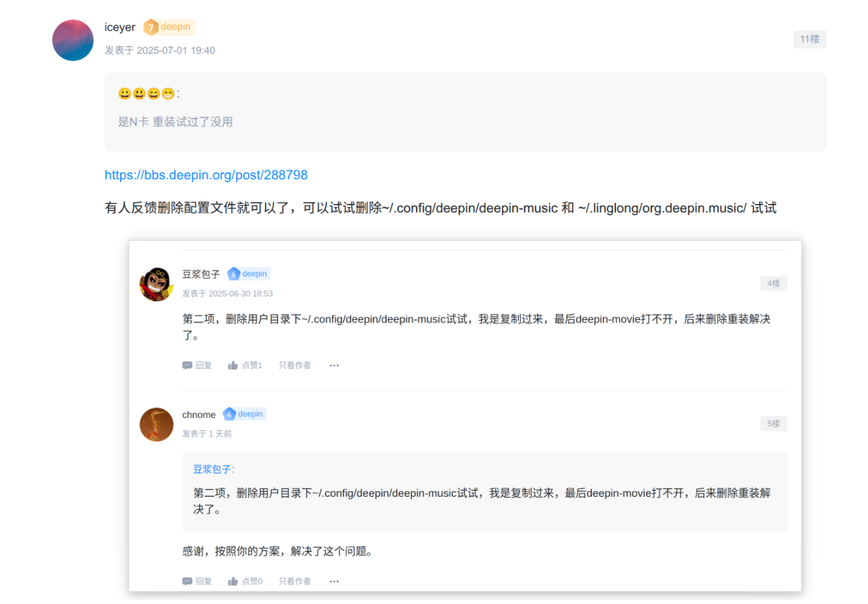Open iceyer's profile avatar
The width and height of the screenshot is (868, 604).
click(x=73, y=40)
